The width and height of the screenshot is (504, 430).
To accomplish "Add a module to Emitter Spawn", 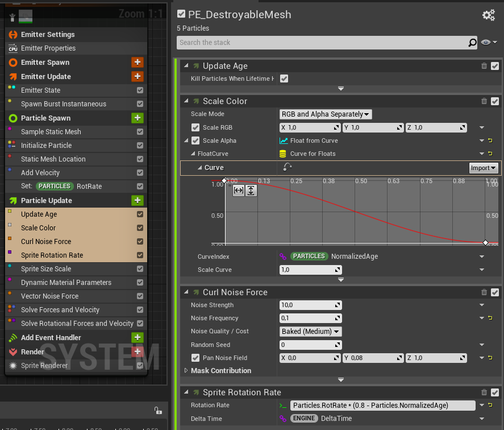I will [x=137, y=62].
